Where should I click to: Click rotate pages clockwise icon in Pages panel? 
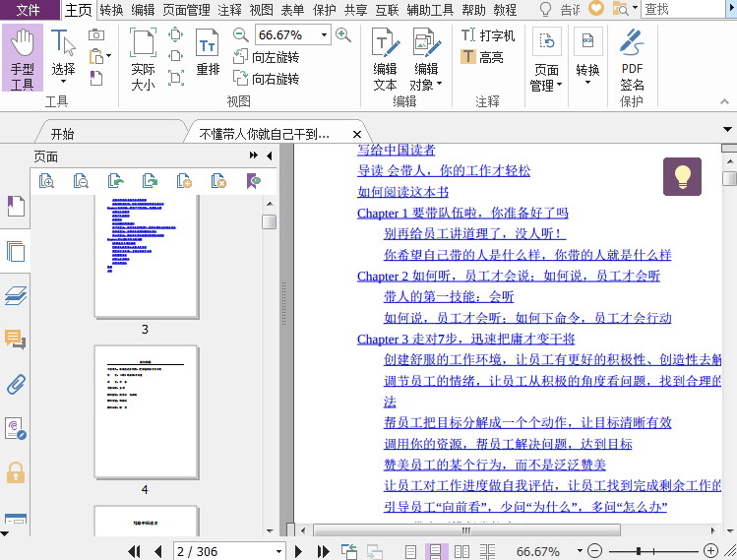point(150,181)
